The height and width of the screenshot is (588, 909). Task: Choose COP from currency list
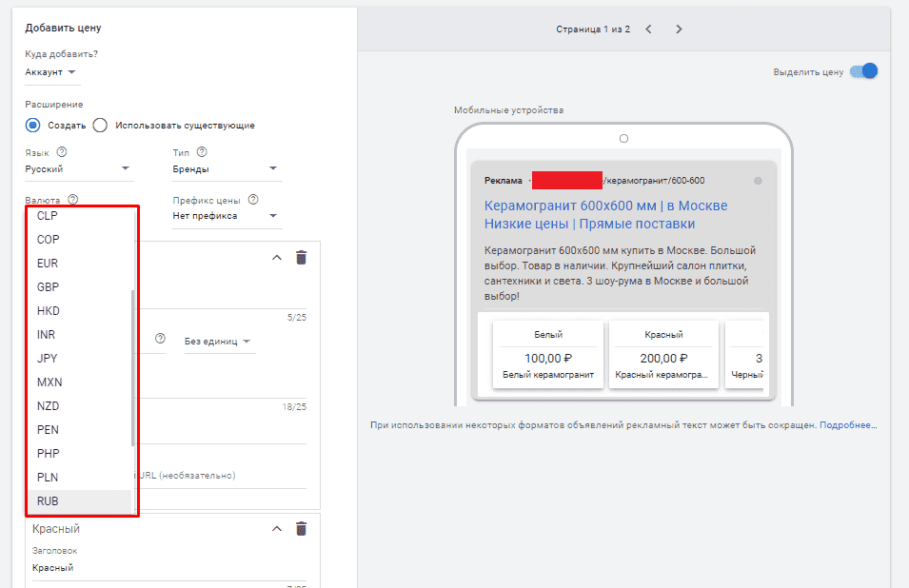(x=80, y=239)
